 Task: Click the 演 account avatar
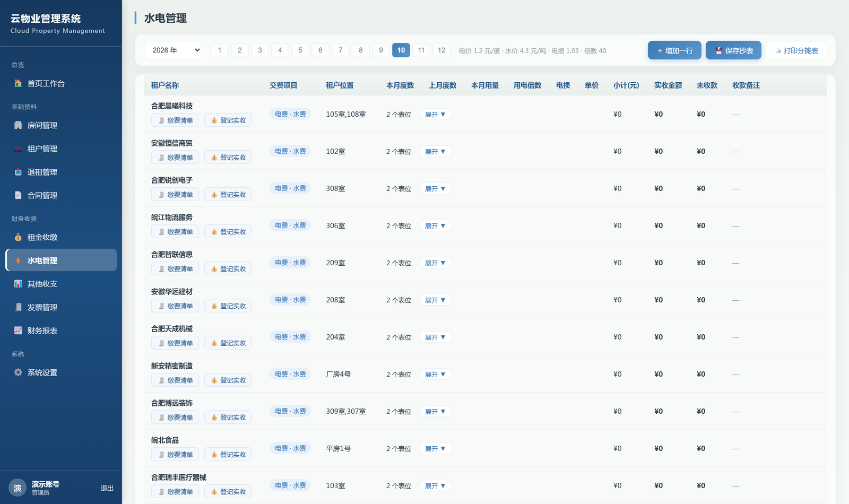point(18,488)
